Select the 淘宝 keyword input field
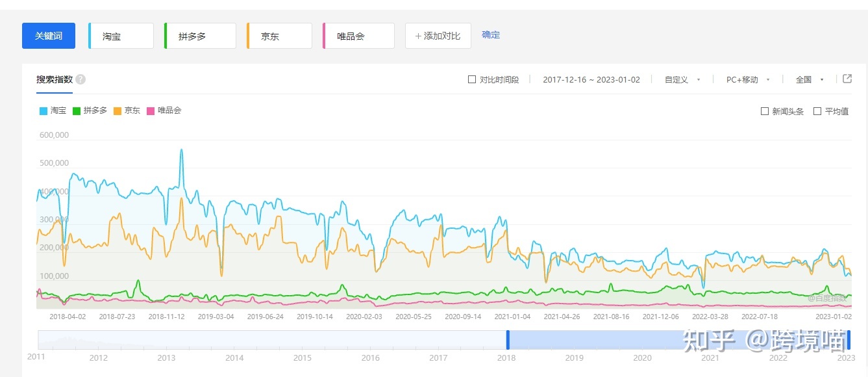 (x=121, y=36)
